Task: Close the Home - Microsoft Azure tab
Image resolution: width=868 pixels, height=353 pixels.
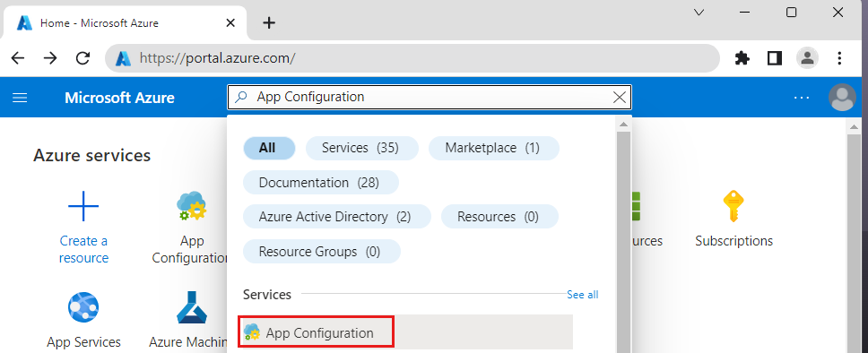Action: click(230, 23)
